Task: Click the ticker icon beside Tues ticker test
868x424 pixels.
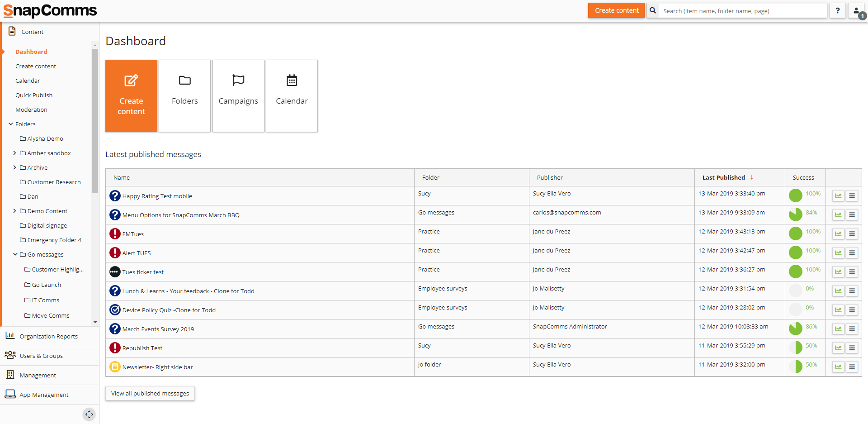Action: tap(115, 272)
